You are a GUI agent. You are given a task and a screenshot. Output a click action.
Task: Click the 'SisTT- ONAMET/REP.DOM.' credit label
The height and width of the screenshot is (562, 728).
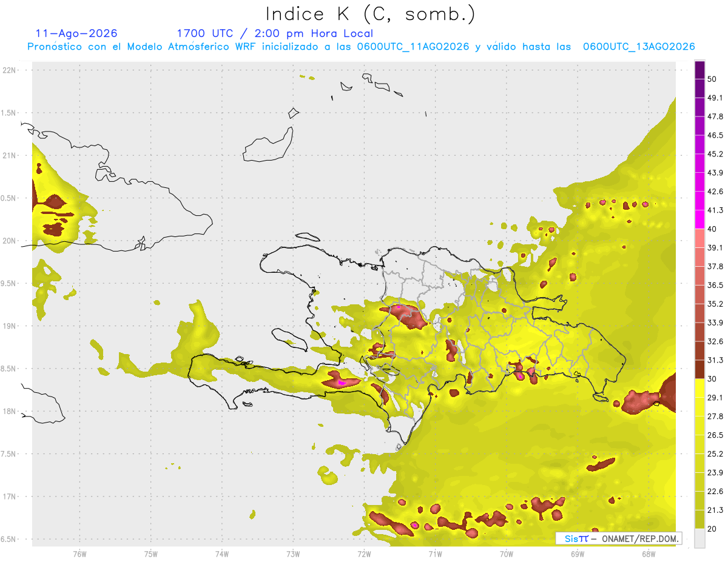coord(618,538)
